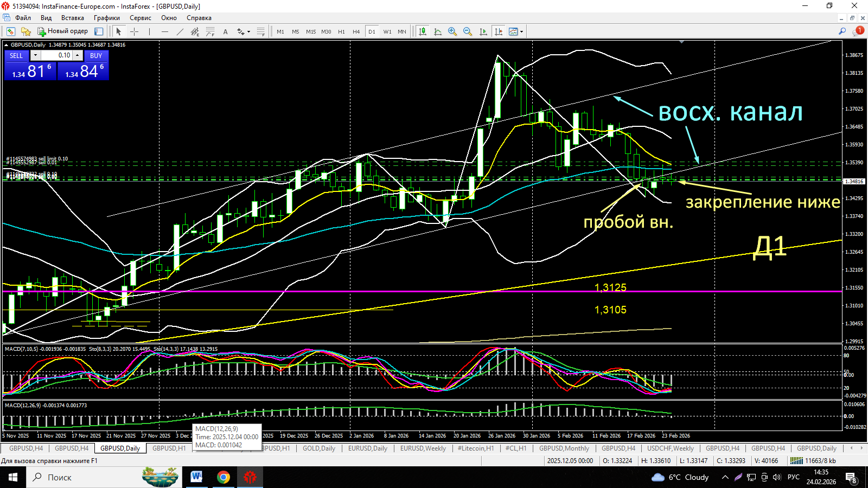
Task: Click the order volume input field
Action: tap(56, 55)
